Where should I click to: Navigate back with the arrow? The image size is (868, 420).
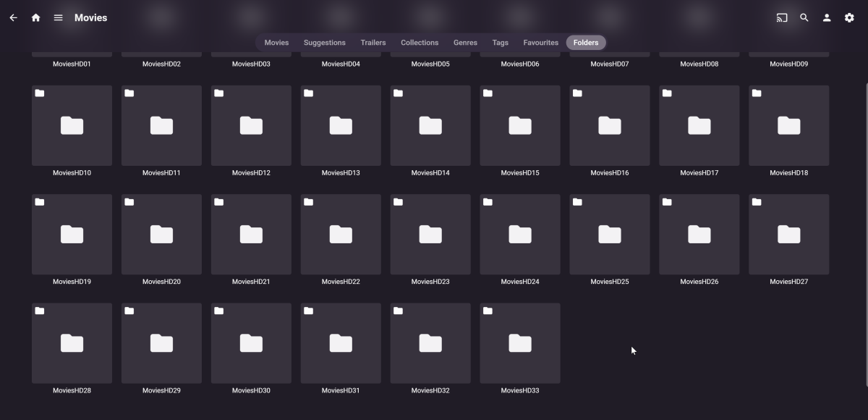coord(12,17)
